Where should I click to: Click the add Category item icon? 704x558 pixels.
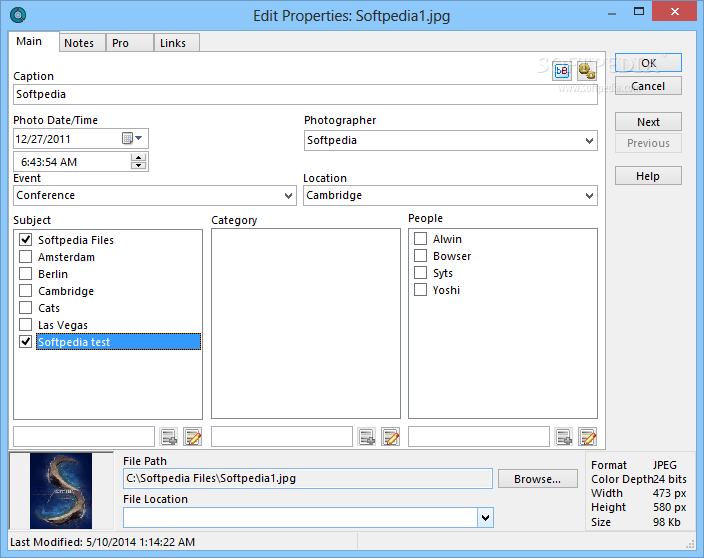click(x=367, y=437)
